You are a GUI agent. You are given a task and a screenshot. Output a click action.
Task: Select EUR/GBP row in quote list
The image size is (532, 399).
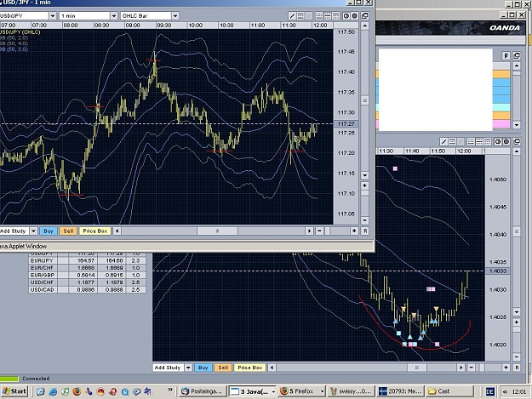[x=87, y=276]
